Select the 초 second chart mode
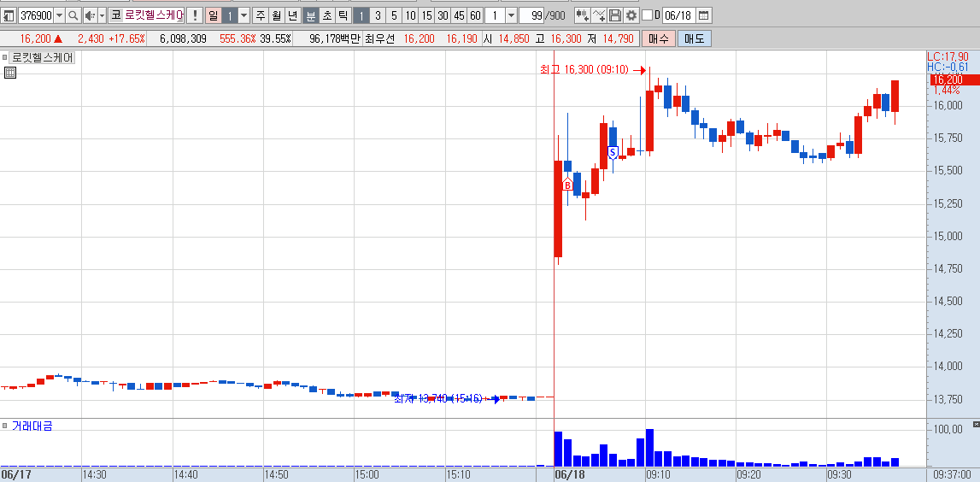Image resolution: width=980 pixels, height=482 pixels. pyautogui.click(x=326, y=15)
